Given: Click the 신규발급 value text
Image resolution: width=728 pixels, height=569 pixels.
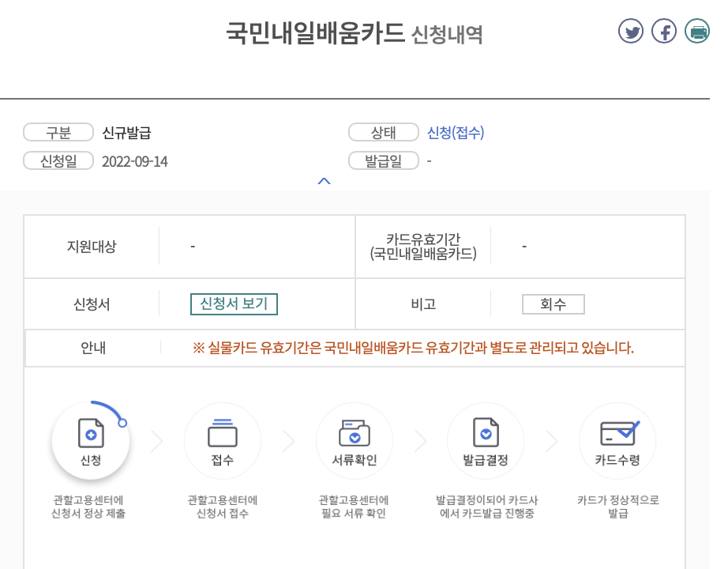Looking at the screenshot, I should tap(126, 133).
